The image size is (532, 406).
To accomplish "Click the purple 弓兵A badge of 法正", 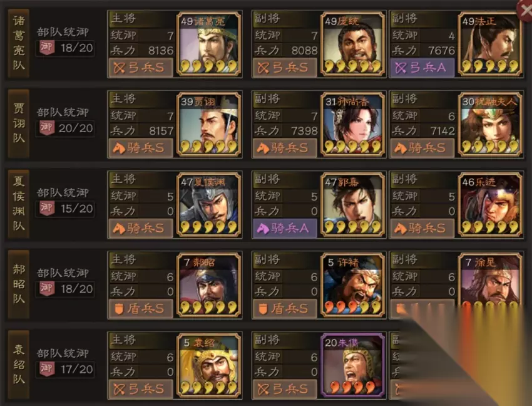I will tap(422, 68).
